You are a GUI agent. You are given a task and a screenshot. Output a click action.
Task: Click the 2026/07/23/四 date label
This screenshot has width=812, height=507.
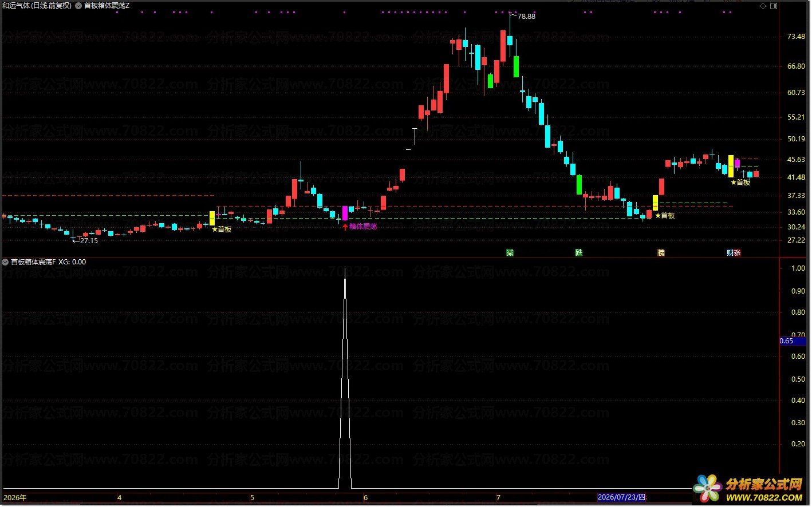[621, 497]
